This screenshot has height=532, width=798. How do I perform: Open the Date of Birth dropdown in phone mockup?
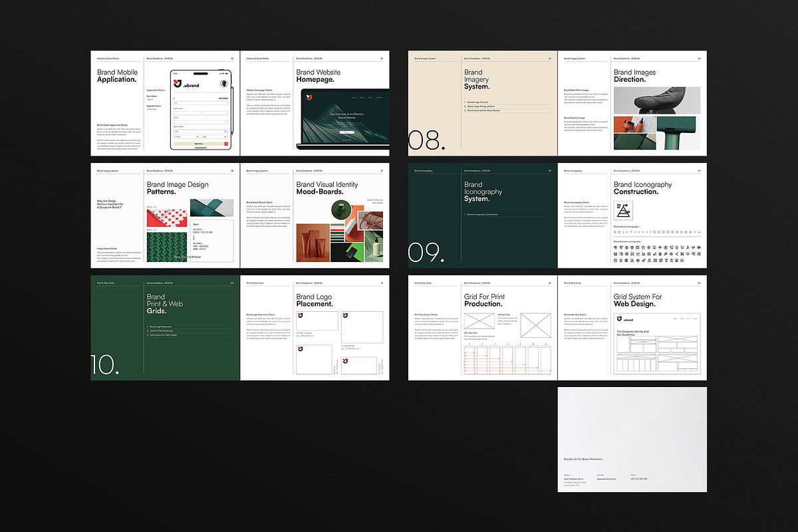point(200,132)
